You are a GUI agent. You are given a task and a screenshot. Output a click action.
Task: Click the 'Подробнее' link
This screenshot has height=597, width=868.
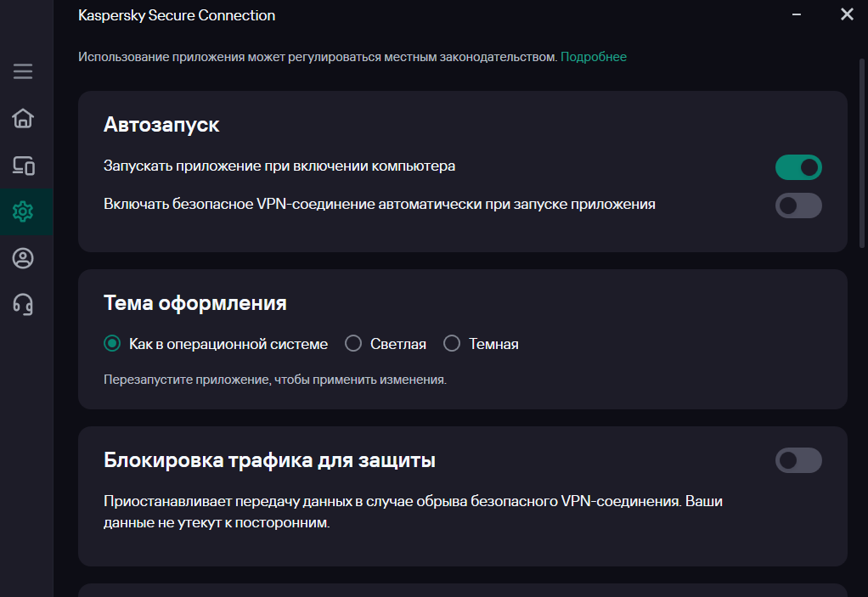pos(594,57)
